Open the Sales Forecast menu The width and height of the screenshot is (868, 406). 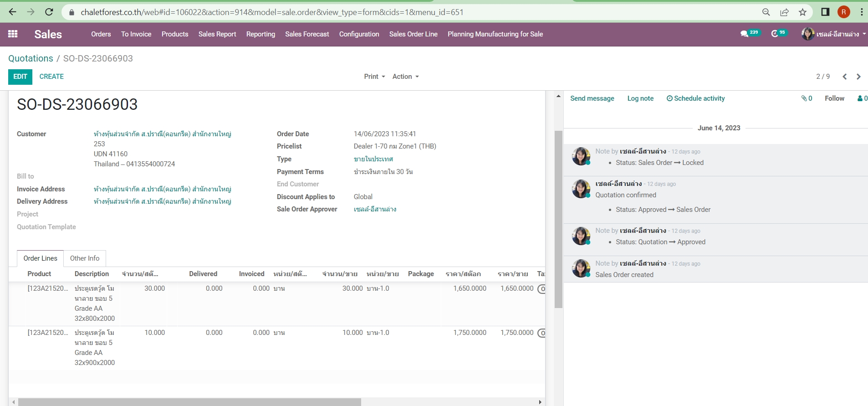(307, 34)
